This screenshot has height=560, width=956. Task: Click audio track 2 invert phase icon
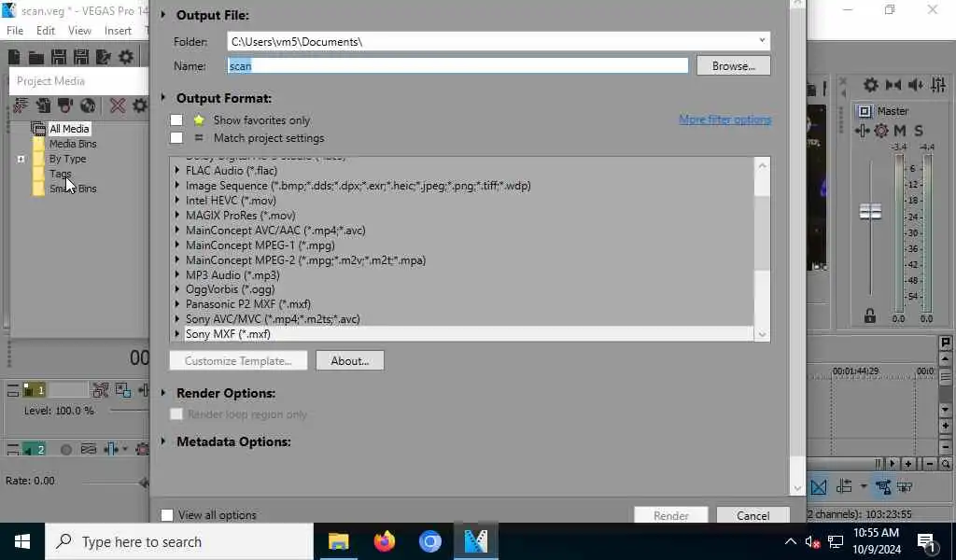click(88, 449)
